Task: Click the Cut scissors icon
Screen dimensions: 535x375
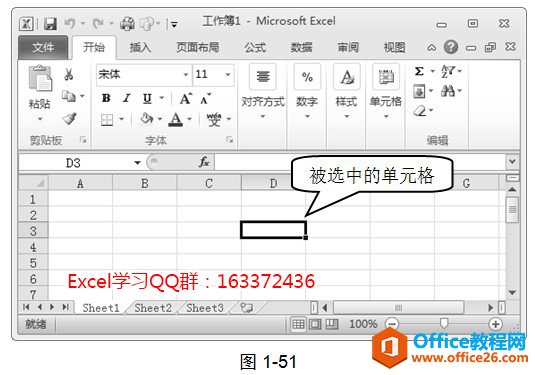Action: (69, 74)
